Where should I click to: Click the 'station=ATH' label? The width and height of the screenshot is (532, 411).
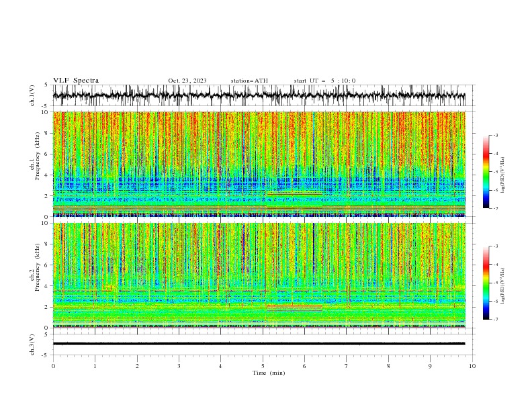coord(249,81)
